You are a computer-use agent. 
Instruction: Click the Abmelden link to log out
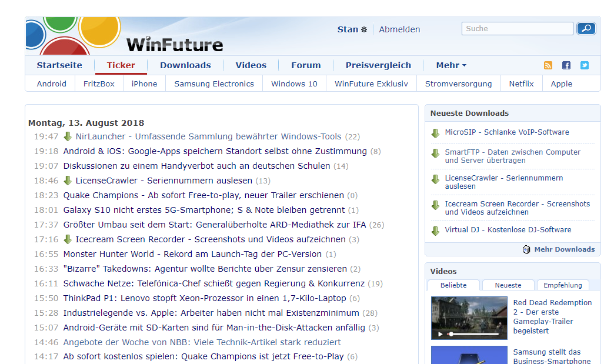tap(399, 29)
